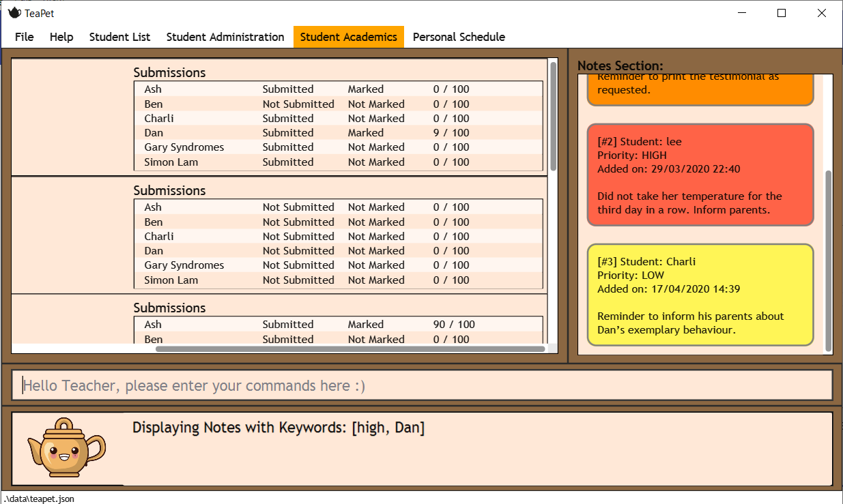843x504 pixels.
Task: Click 'Added on: 29/03/2020 22:40' text
Action: [x=668, y=169]
